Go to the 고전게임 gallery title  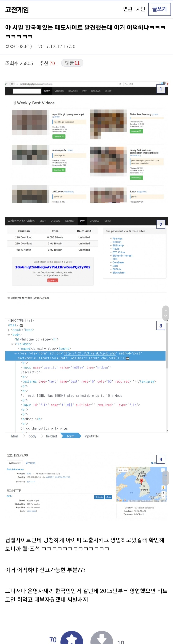point(17,9)
